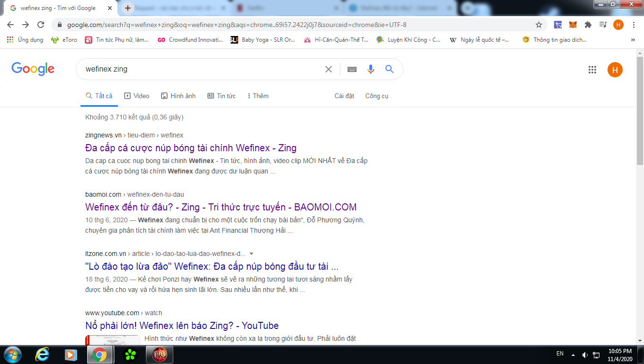
Task: Open a new tab with the plus button
Action: click(127, 8)
